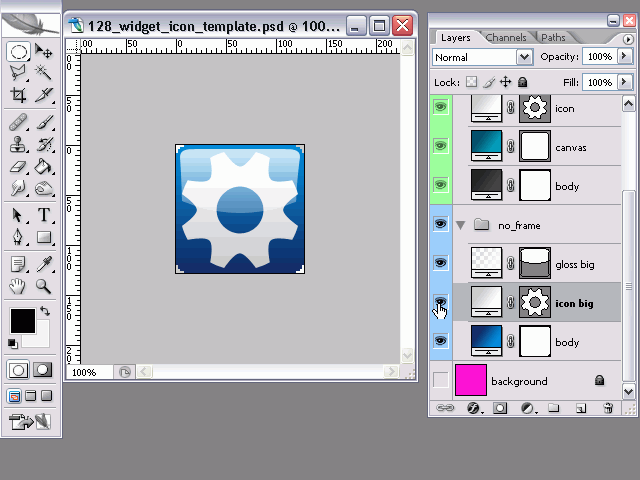Screen dimensions: 640x480
Task: Select the Rectangle shape tool
Action: (x=43, y=237)
